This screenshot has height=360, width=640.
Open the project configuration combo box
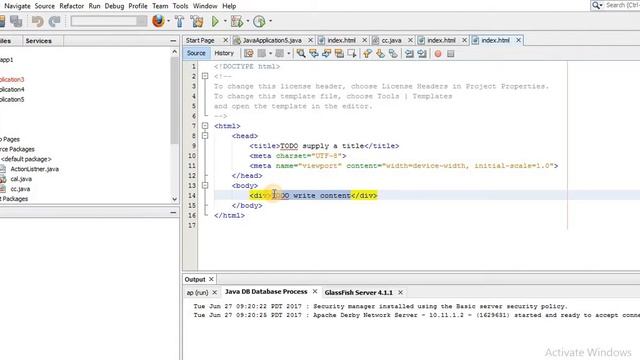(x=109, y=21)
